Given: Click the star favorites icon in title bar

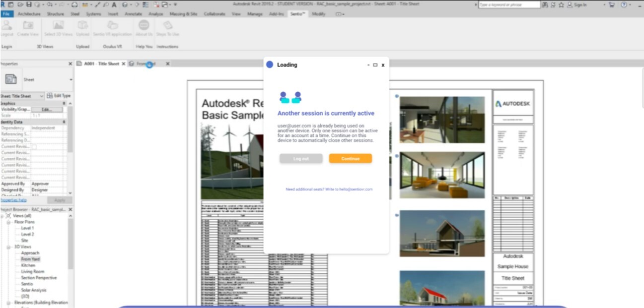Looking at the screenshot, I should (561, 4).
